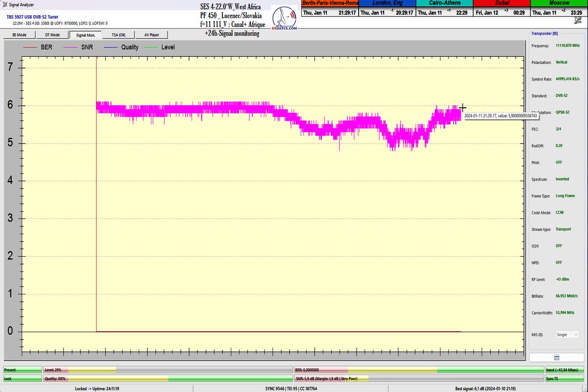588x392 pixels.
Task: Click the Moscow world clock panel
Action: [x=559, y=9]
